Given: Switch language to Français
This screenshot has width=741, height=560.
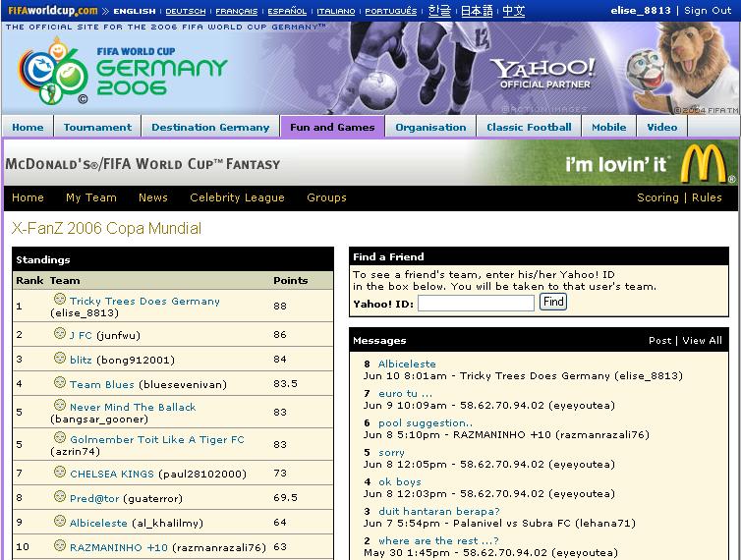Looking at the screenshot, I should [x=237, y=11].
